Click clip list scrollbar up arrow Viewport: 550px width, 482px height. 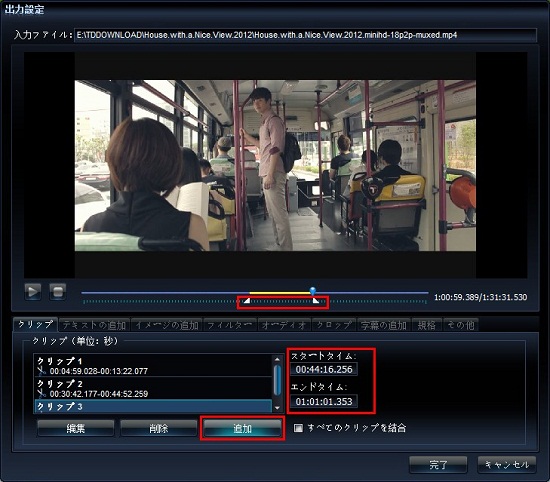coord(277,360)
